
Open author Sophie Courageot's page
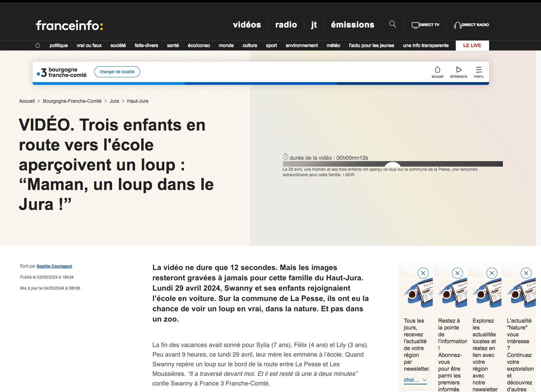[x=54, y=266]
